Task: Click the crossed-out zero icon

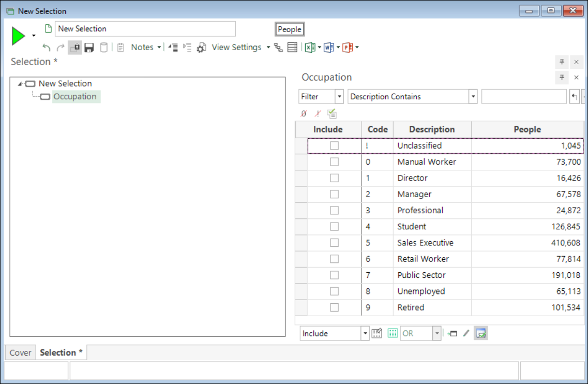Action: click(x=304, y=113)
